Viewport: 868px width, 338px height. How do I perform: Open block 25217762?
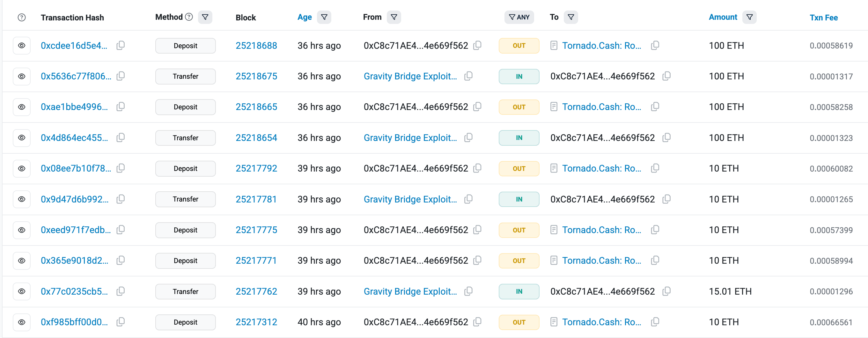point(256,291)
